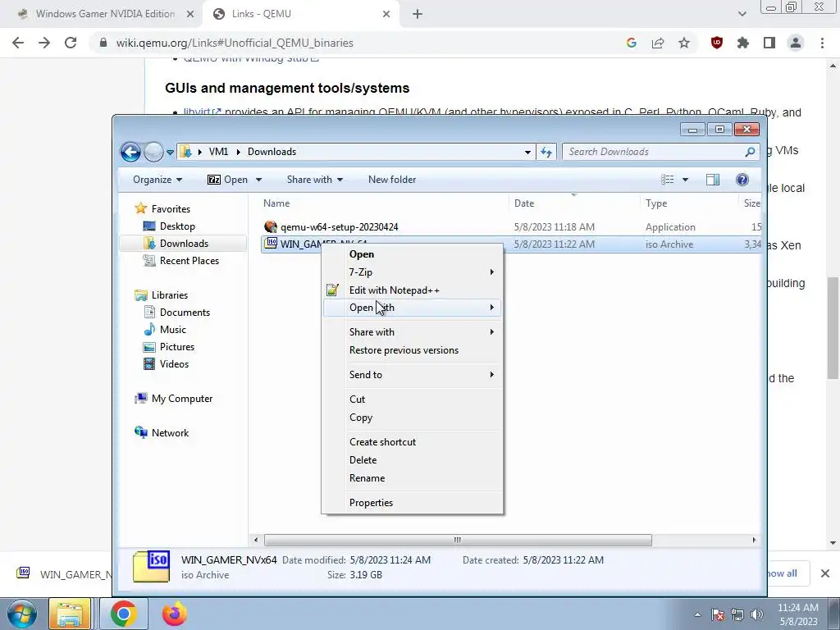Screen dimensions: 840x630
Task: Expand the 7-Zip context submenu
Action: (x=413, y=272)
